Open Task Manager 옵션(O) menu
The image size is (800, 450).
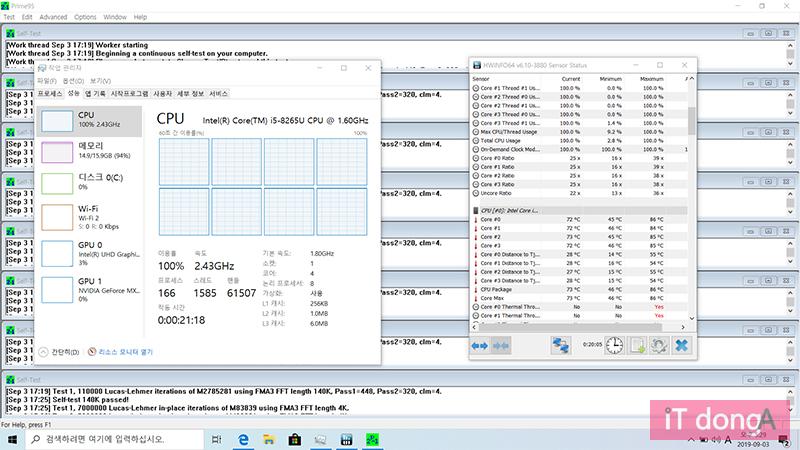click(73, 81)
